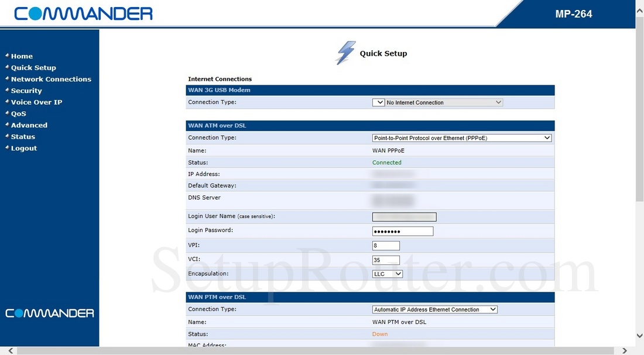Click the Commander logo at sidebar bottom
The width and height of the screenshot is (644, 355).
(x=49, y=313)
